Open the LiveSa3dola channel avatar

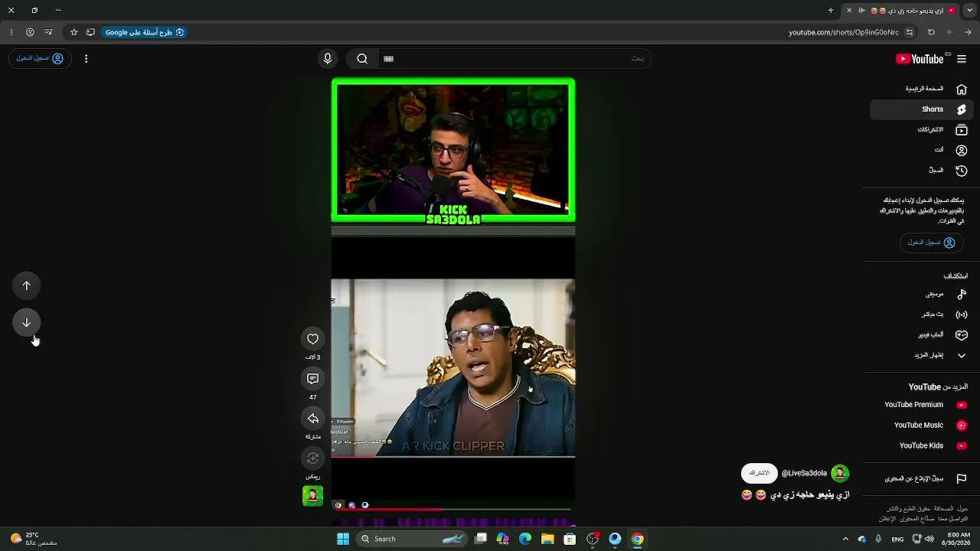click(x=840, y=474)
